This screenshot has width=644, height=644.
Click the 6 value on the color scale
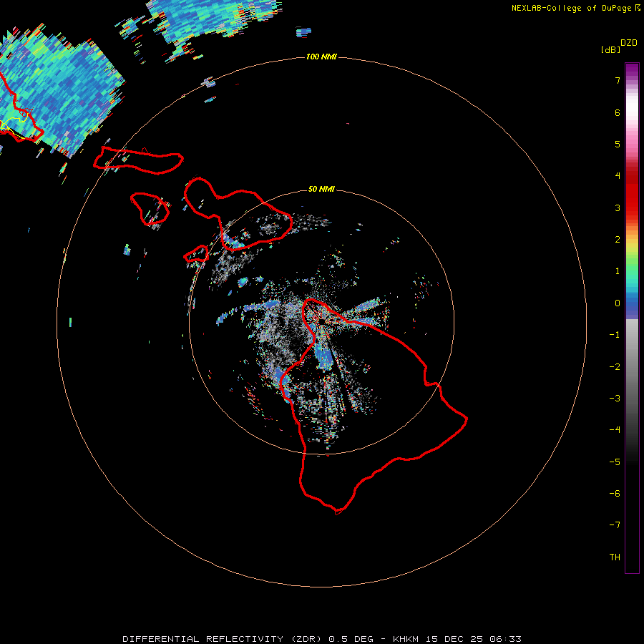click(x=618, y=112)
